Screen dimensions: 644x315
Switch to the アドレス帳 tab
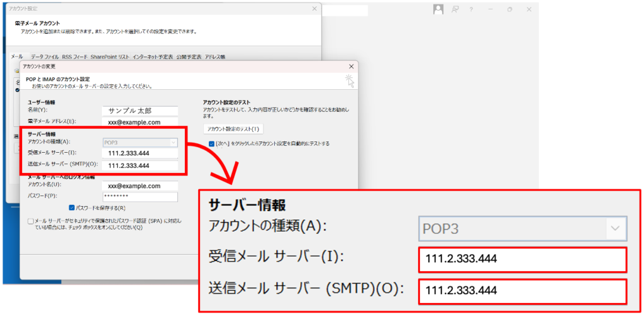pos(215,57)
